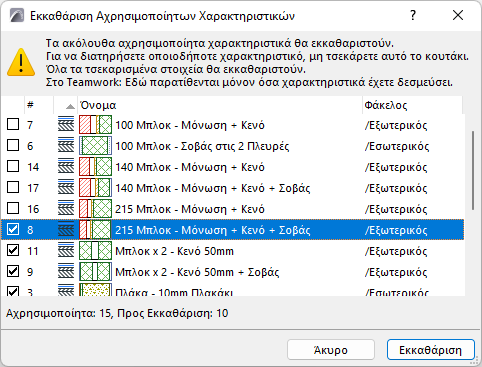This screenshot has width=482, height=367.
Task: Select text 100 Μπλοκ - Σοβάς στις 2 Πλευρές
Action: click(202, 146)
